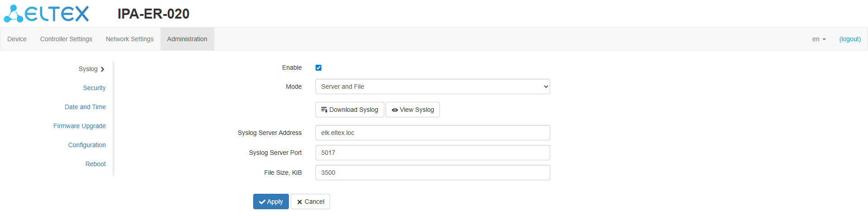The image size is (868, 216).
Task: Open the Mode dropdown
Action: click(432, 86)
